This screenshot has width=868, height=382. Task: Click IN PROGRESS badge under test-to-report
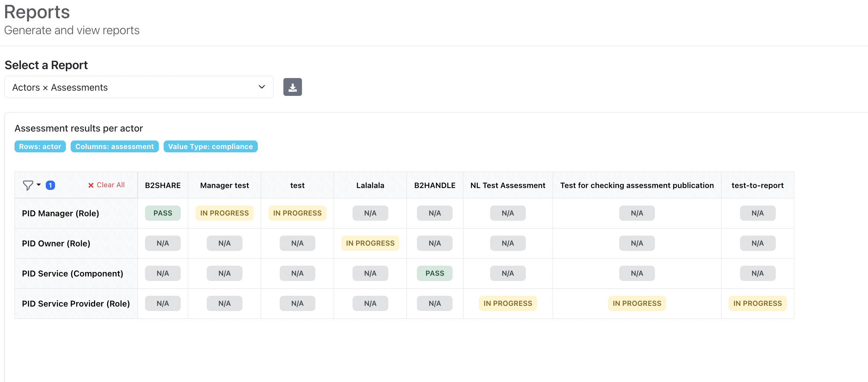coord(757,304)
